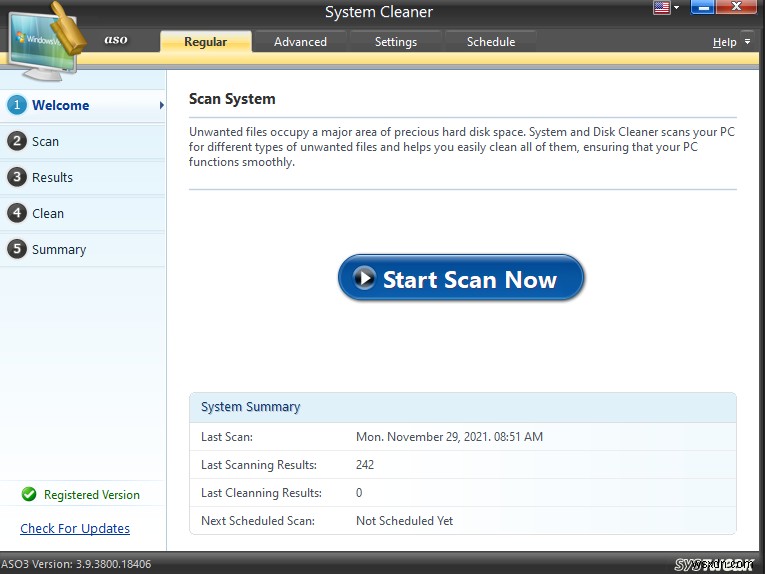Click the number 2 Scan step icon
Screen dimensions: 765x574
16,141
